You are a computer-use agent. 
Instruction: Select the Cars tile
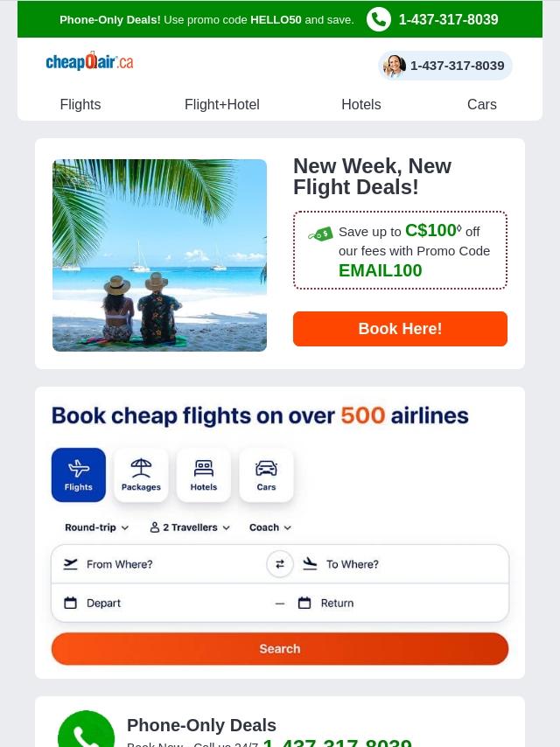click(266, 475)
